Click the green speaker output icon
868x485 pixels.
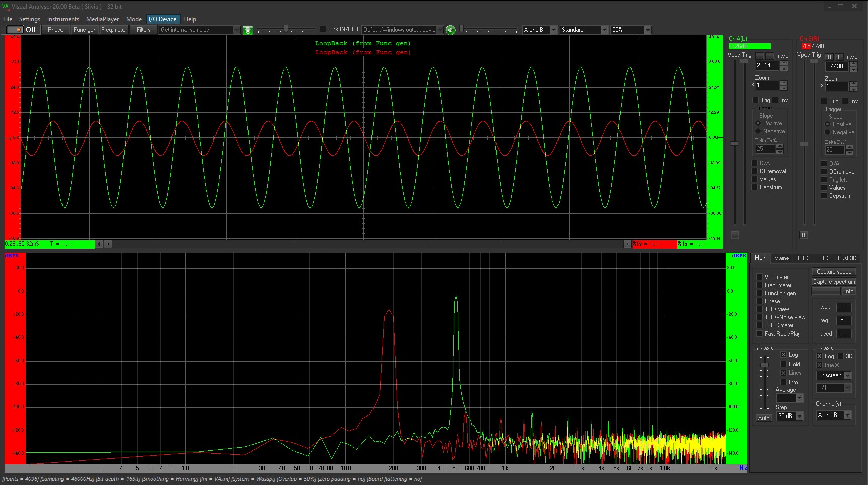point(451,30)
